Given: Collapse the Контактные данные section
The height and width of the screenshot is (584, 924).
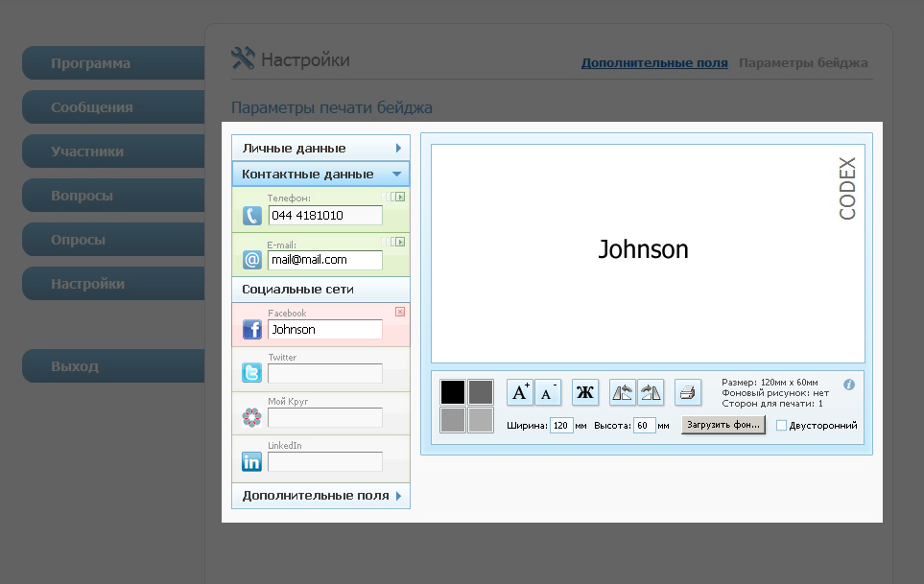Looking at the screenshot, I should (x=321, y=175).
